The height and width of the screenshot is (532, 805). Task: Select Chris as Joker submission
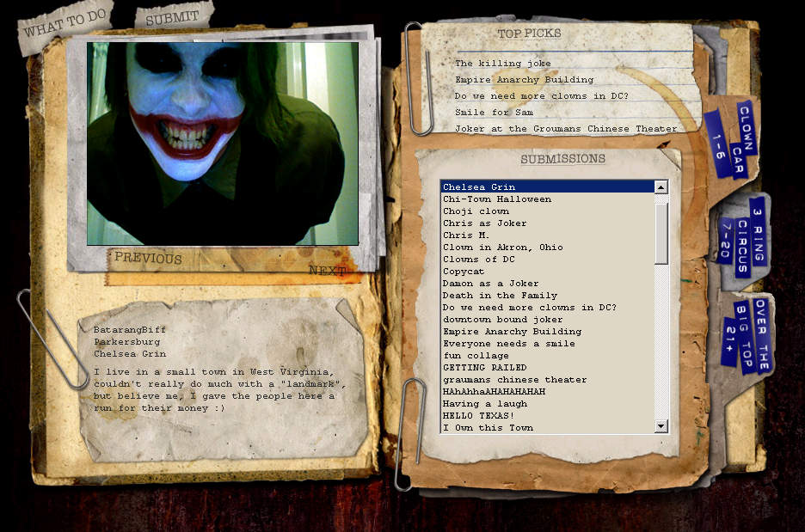click(x=548, y=223)
